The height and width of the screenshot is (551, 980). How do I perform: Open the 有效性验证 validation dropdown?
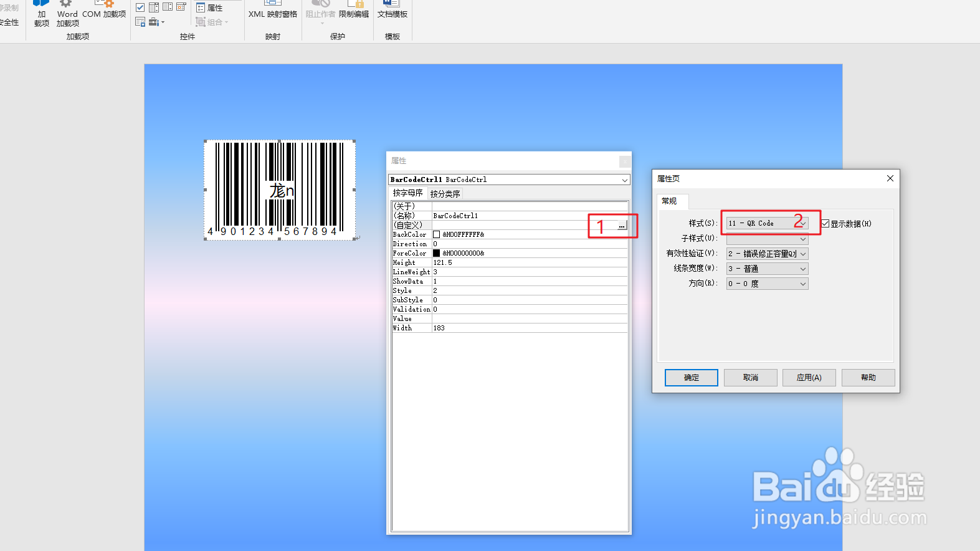click(x=767, y=254)
